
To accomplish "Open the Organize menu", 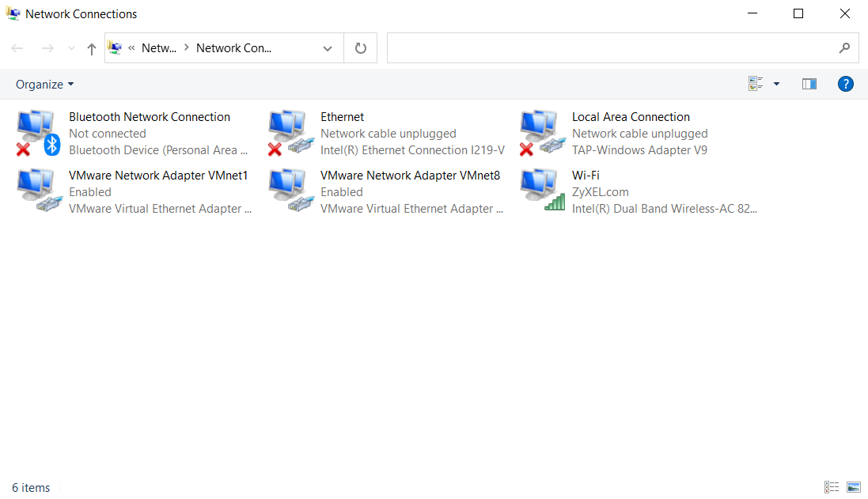I will point(45,84).
